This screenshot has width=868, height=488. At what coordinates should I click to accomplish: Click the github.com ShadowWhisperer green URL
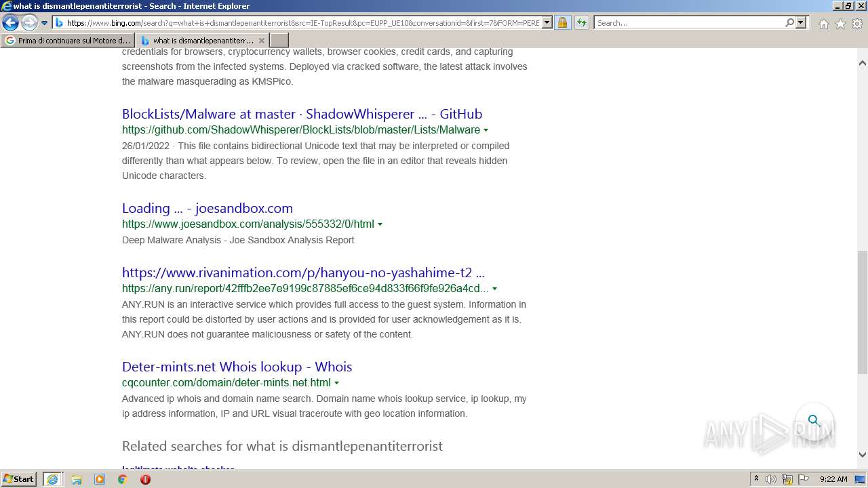[x=301, y=129]
